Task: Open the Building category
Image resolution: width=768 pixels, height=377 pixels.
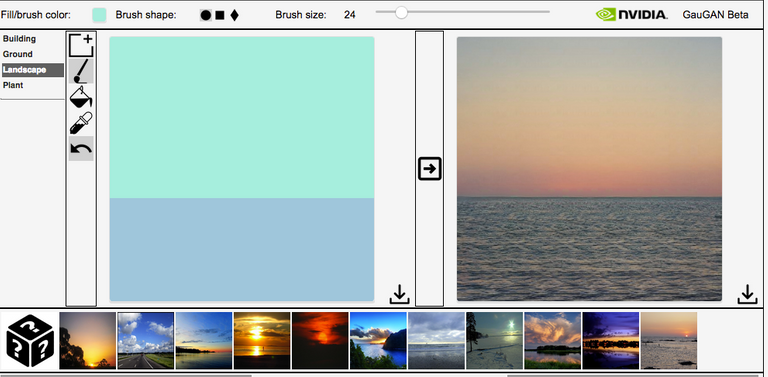Action: coord(20,39)
